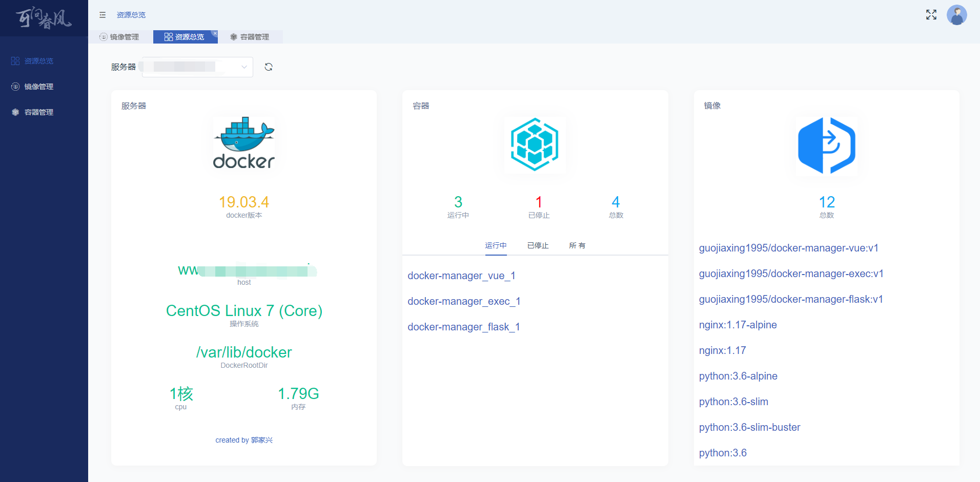The height and width of the screenshot is (482, 980).
Task: Click /var/lib/docker root dir text
Action: (x=244, y=352)
